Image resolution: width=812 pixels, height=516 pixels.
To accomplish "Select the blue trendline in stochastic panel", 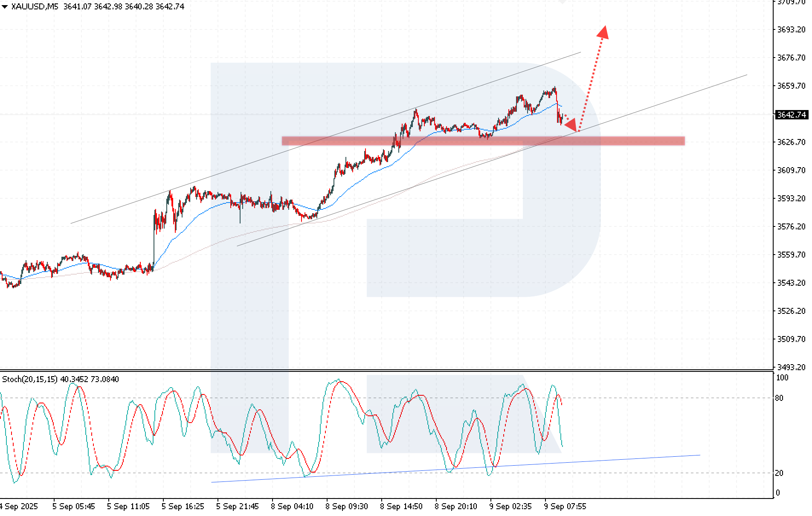I will click(x=455, y=468).
